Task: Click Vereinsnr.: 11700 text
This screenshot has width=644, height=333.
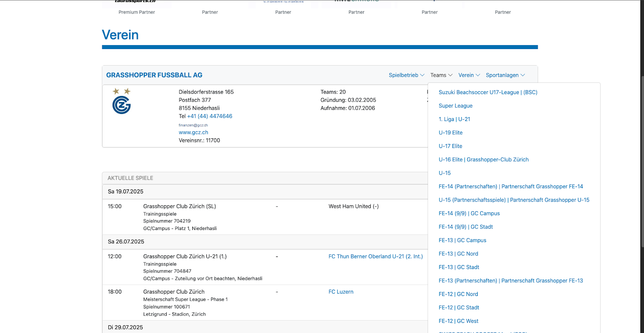Action: (199, 140)
